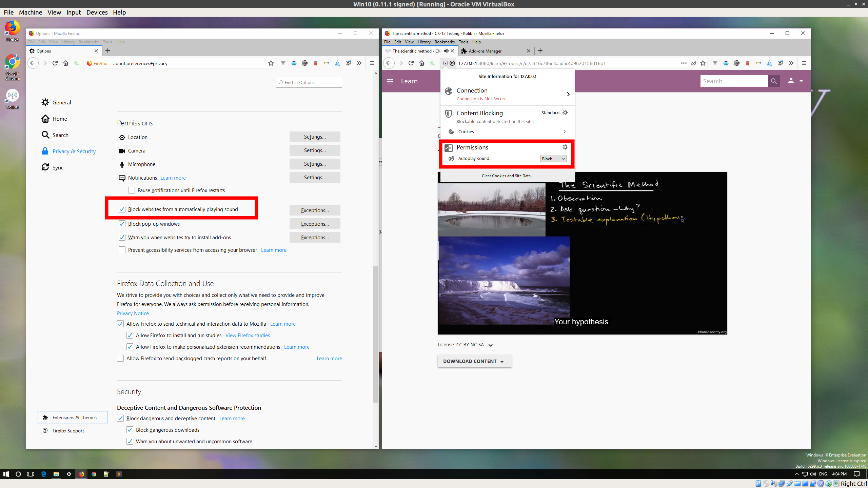Open the Firefox application menu (hamburger icon)

[804, 63]
